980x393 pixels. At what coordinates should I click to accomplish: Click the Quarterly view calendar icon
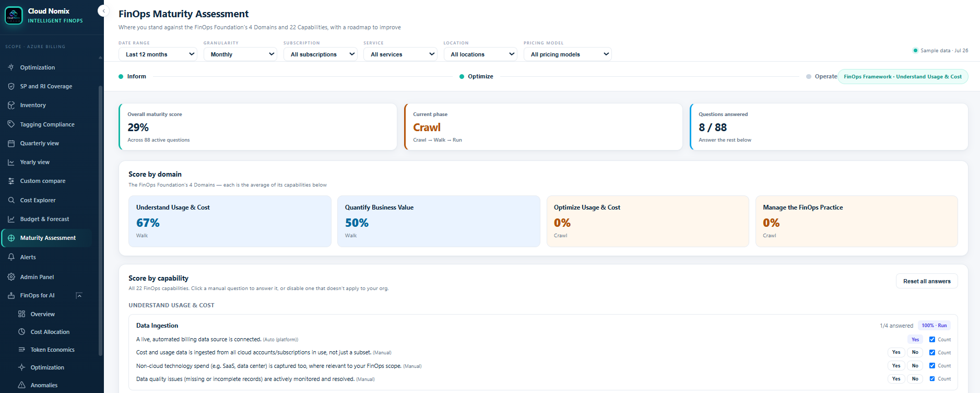11,143
